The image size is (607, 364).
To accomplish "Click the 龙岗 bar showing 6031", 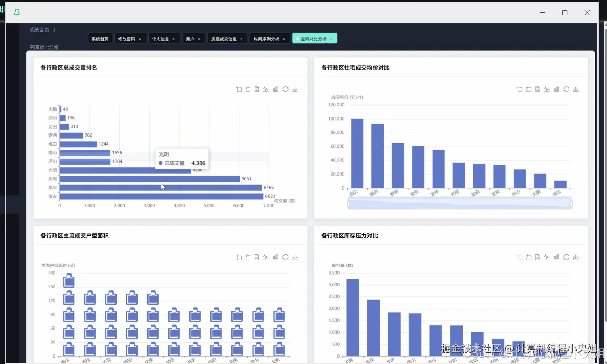I will point(150,179).
